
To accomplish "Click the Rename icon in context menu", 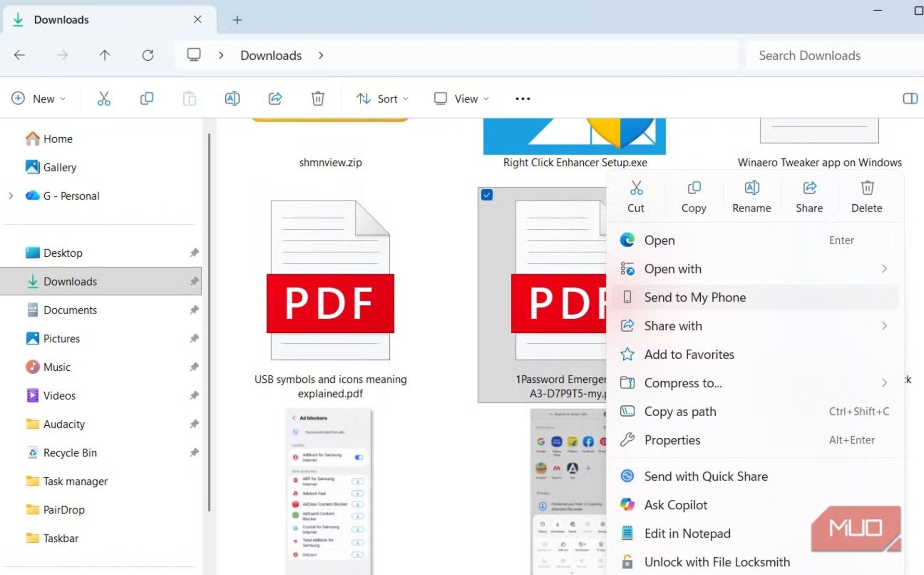I will click(751, 188).
